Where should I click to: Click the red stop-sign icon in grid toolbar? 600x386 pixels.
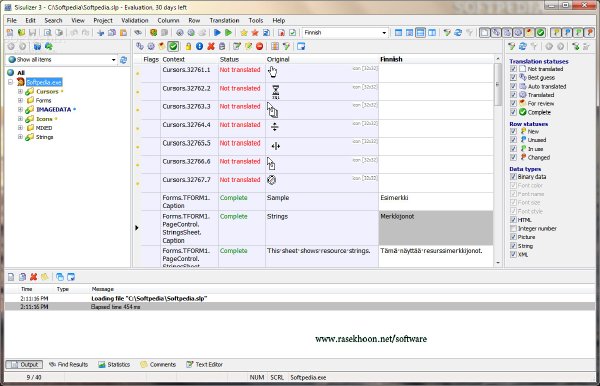pyautogui.click(x=259, y=47)
